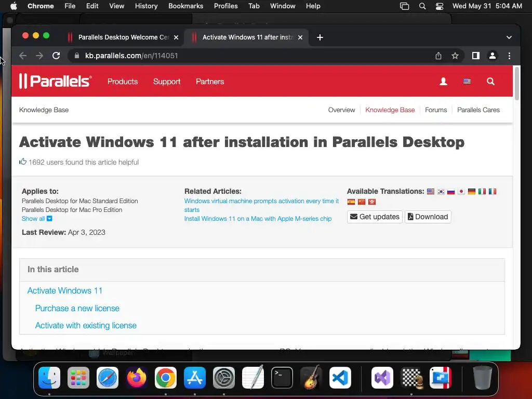Go forward in browser history
Viewport: 532px width, 399px height.
[x=39, y=56]
